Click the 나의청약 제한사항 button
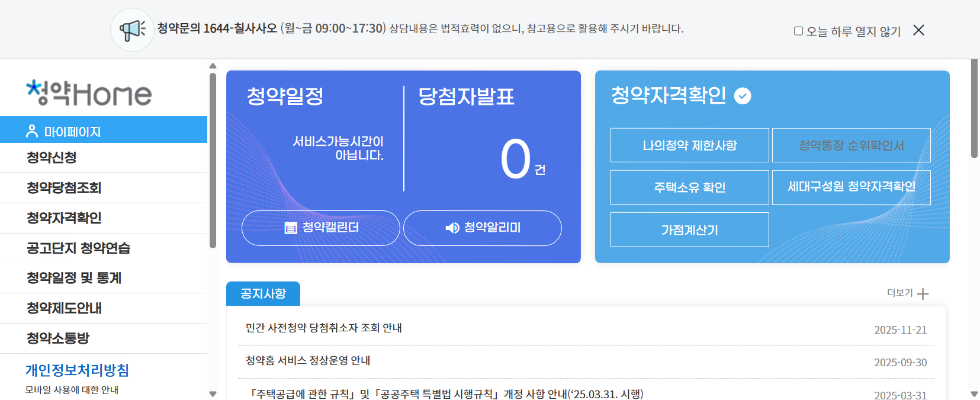This screenshot has width=980, height=400. coord(689,145)
